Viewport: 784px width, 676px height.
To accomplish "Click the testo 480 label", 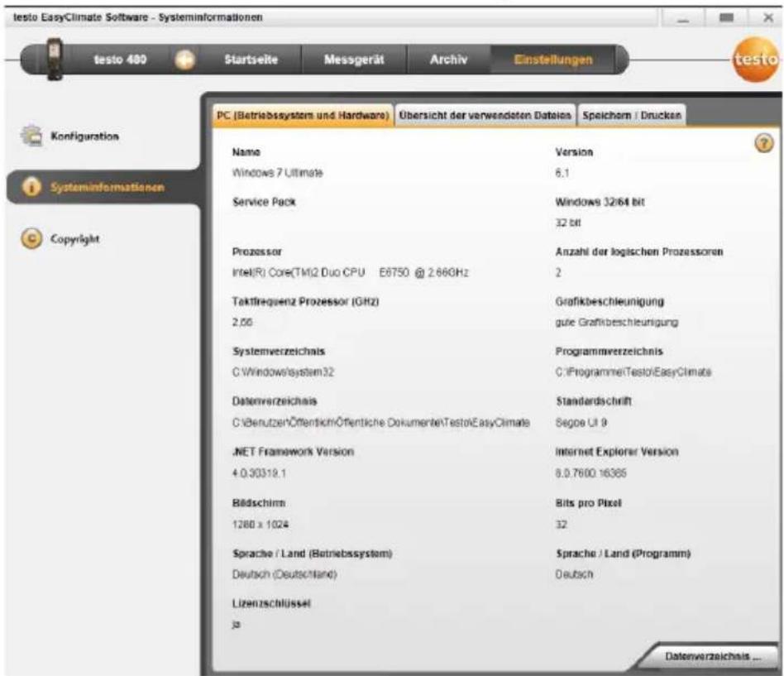I will click(x=120, y=60).
